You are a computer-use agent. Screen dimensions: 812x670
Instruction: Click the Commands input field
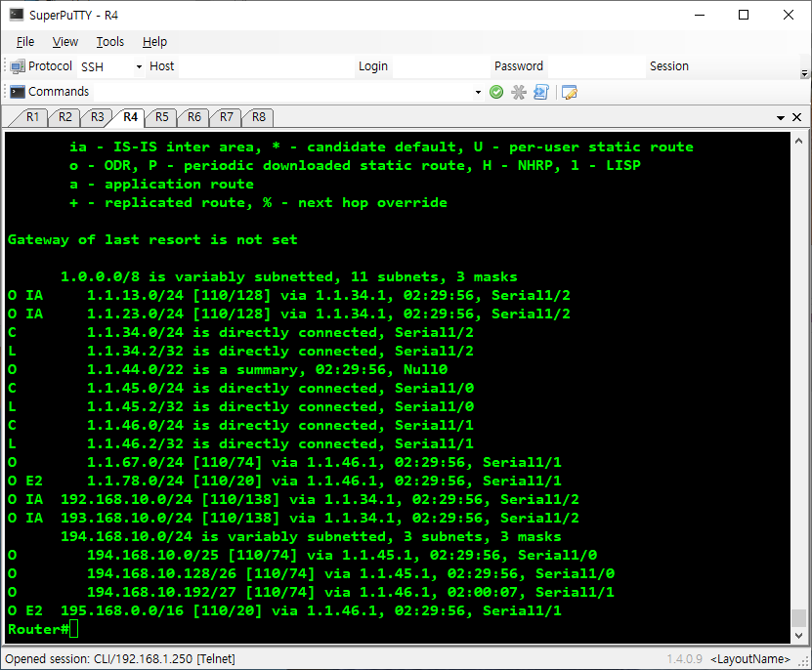tap(283, 92)
